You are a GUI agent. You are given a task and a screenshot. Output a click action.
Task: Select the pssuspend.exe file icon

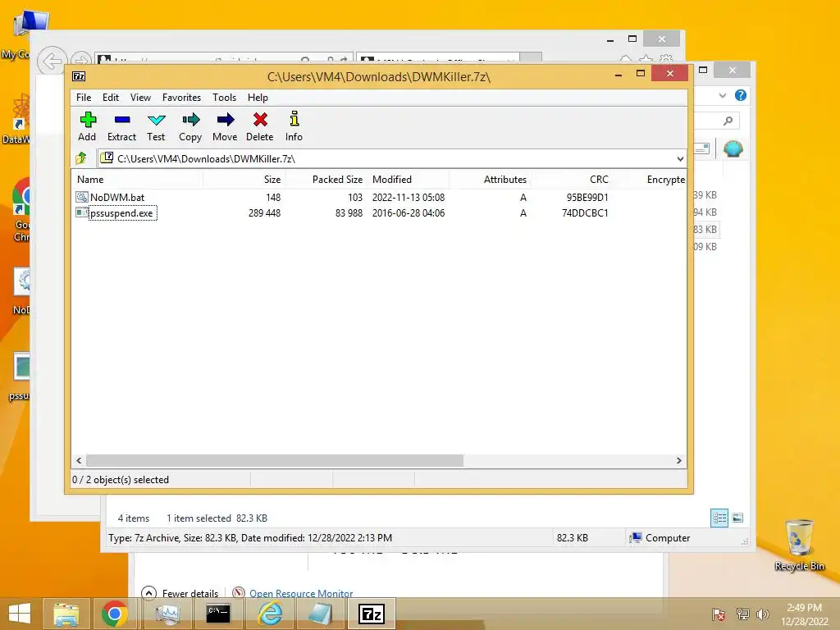pyautogui.click(x=81, y=212)
